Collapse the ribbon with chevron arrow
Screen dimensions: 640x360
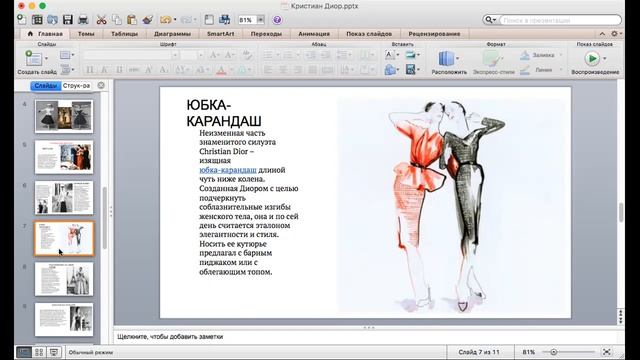click(602, 33)
